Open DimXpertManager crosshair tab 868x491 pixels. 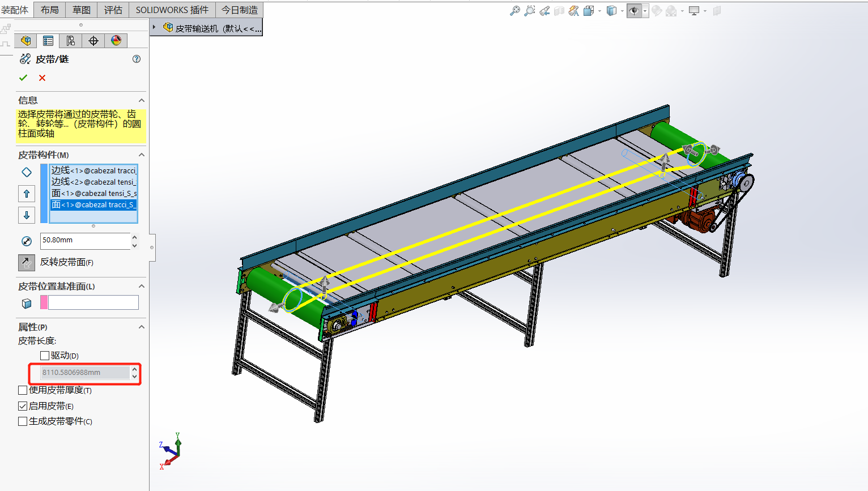pyautogui.click(x=93, y=41)
